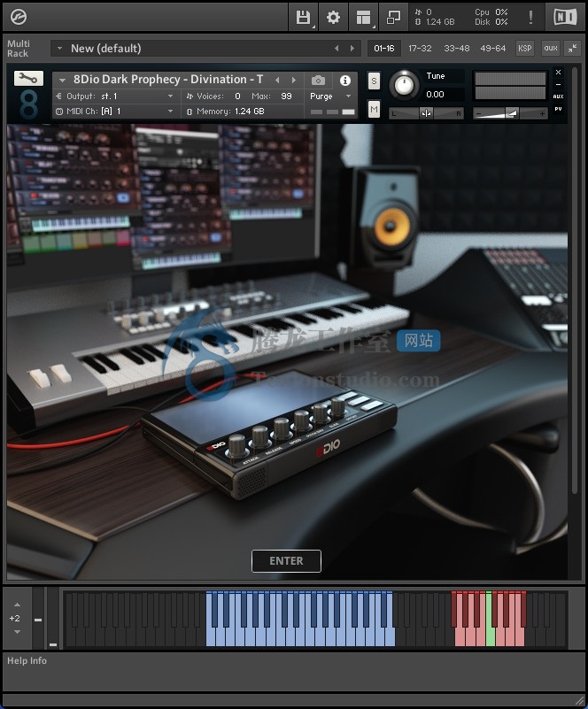Click the exclamation warning icon
The height and width of the screenshot is (709, 588).
click(x=530, y=18)
